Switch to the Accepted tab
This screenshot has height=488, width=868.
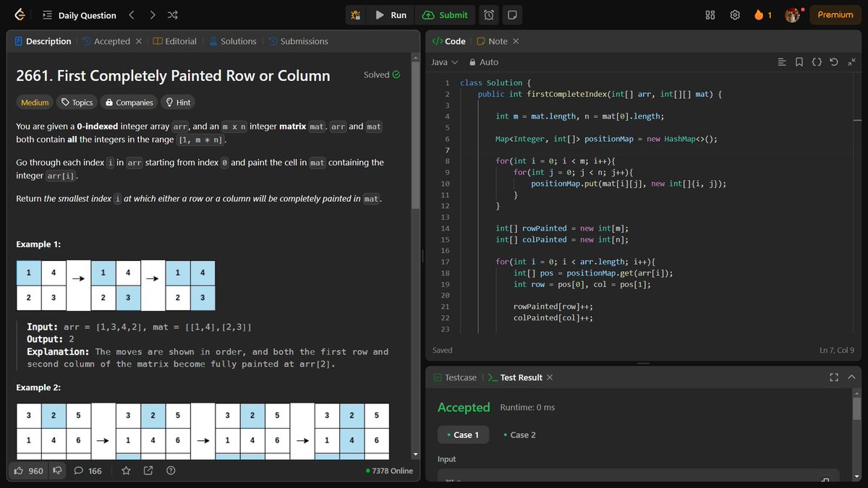click(x=106, y=41)
